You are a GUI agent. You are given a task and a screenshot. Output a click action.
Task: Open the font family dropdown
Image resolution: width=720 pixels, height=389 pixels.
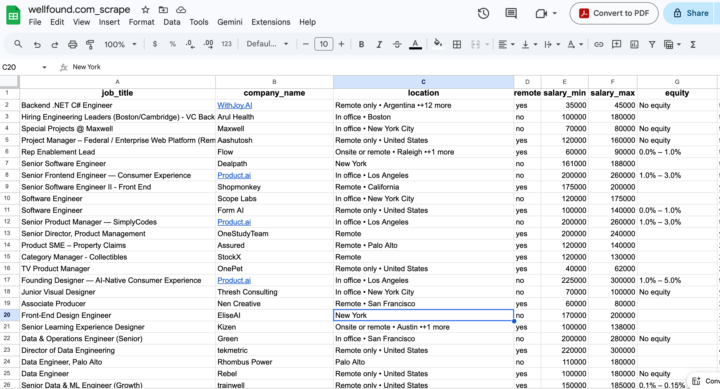267,44
